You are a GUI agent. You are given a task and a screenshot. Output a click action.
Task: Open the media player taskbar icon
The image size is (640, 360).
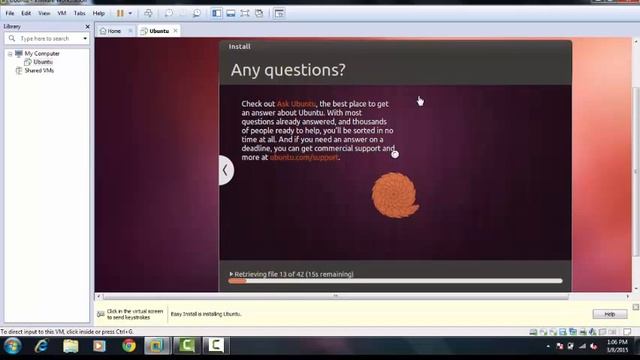pyautogui.click(x=99, y=346)
